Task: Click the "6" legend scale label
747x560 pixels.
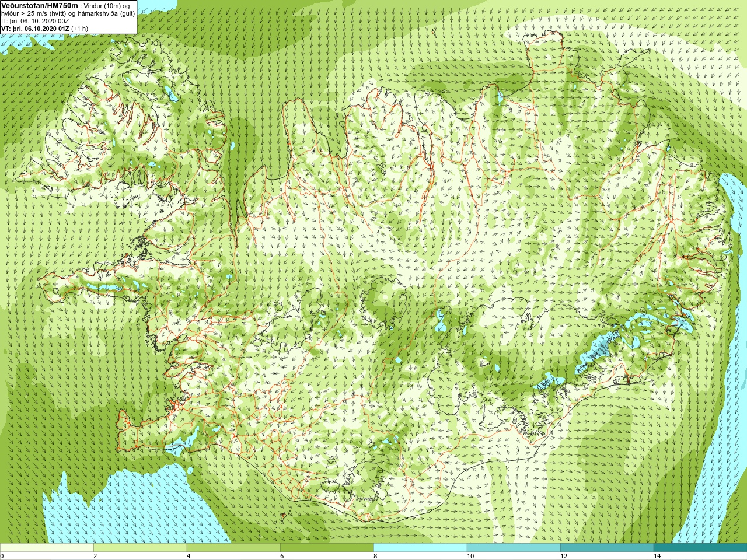Action: point(282,556)
